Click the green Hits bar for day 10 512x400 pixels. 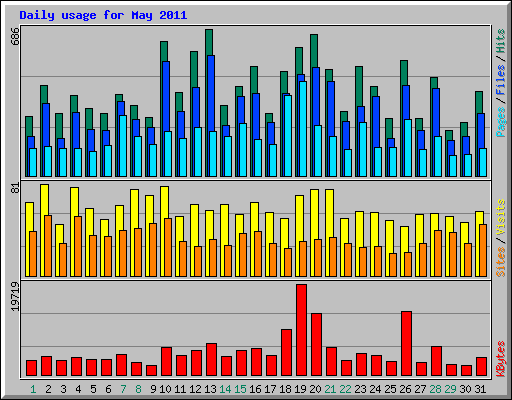point(164,51)
